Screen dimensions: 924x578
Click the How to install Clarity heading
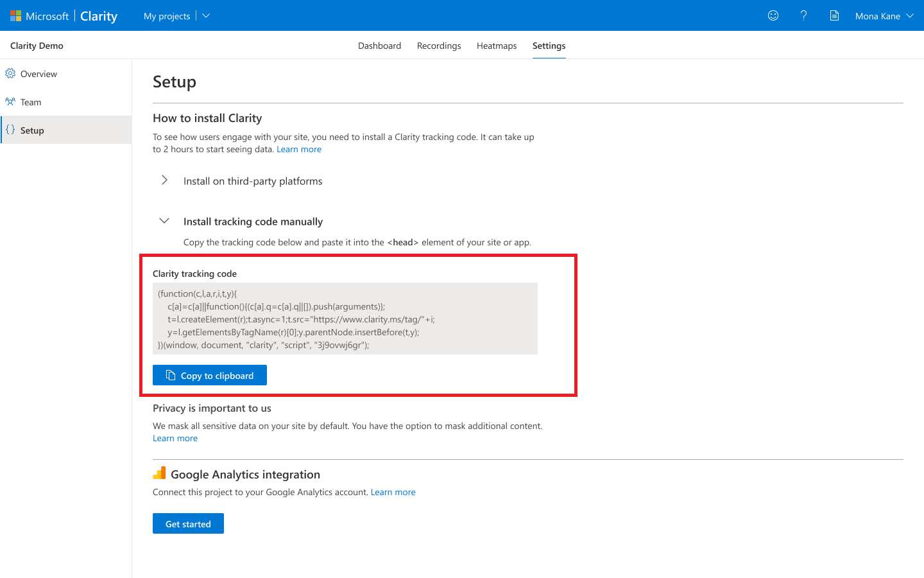pyautogui.click(x=207, y=118)
